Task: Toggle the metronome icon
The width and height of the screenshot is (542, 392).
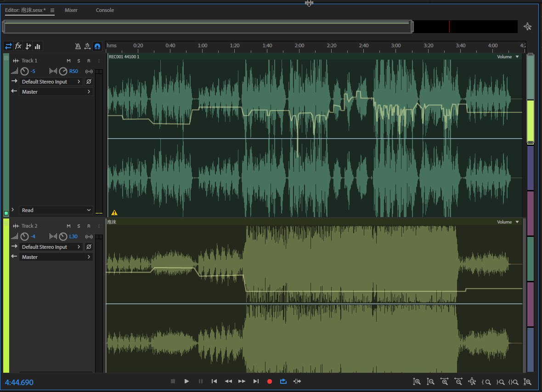Action: click(78, 46)
